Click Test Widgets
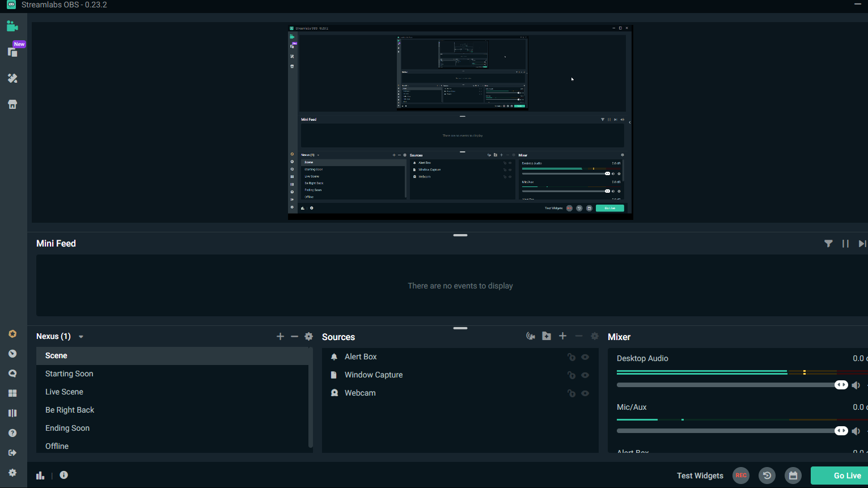This screenshot has width=868, height=488. pos(700,476)
